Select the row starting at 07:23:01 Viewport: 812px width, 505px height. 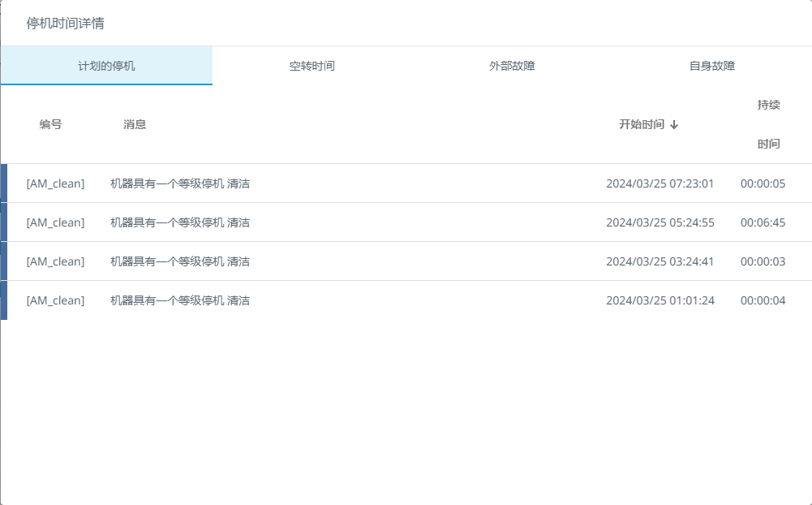coord(406,183)
